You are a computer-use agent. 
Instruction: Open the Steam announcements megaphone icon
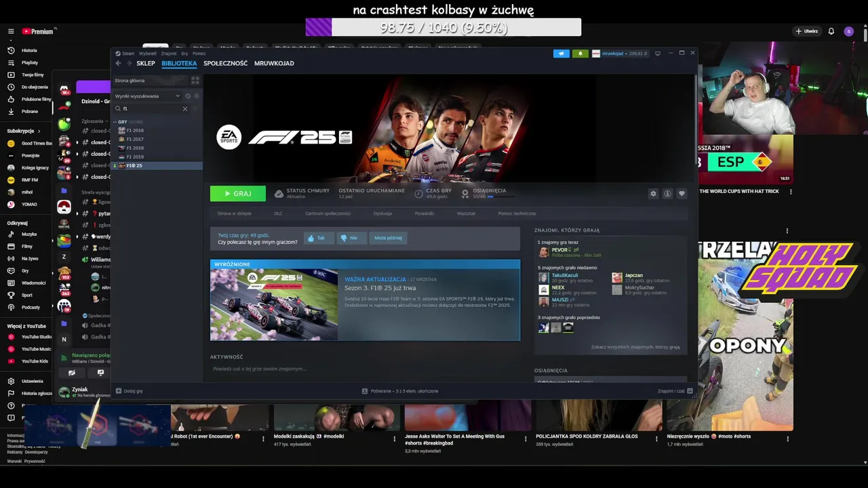[x=561, y=54]
